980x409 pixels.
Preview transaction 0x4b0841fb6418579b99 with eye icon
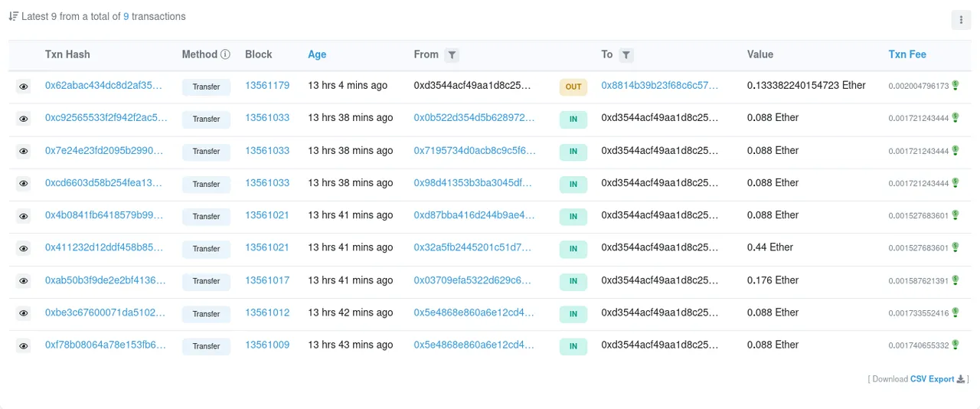click(24, 216)
